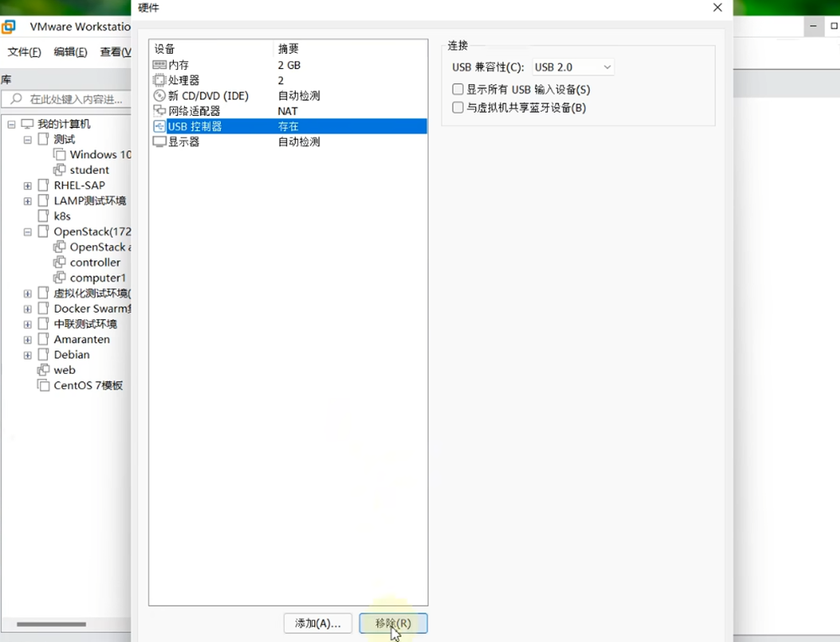The width and height of the screenshot is (840, 642).
Task: Select the 显示器 device row
Action: pyautogui.click(x=288, y=142)
